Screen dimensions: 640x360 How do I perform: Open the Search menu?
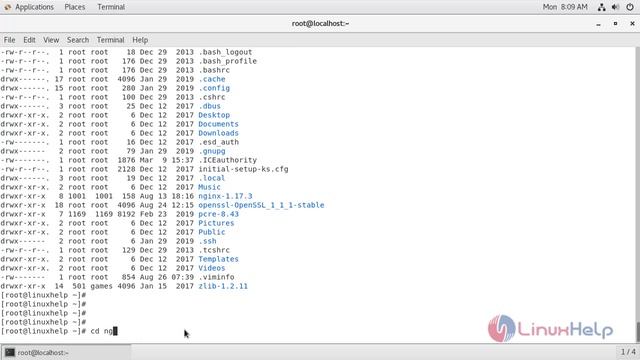tap(78, 40)
